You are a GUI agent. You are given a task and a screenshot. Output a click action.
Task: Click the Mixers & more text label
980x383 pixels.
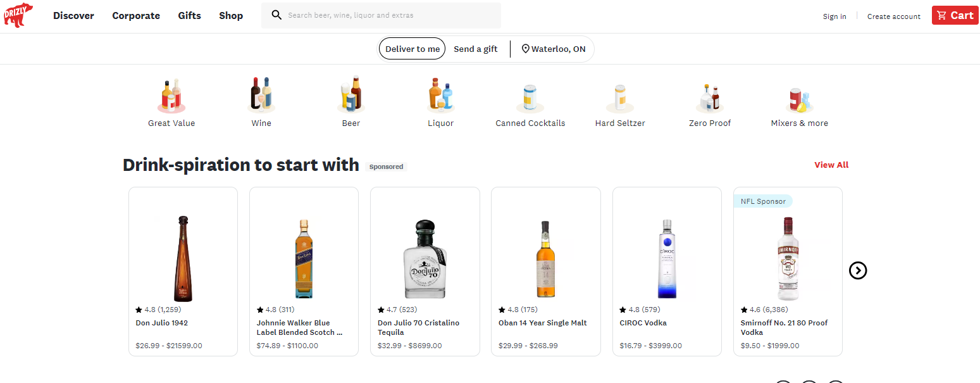pos(800,123)
